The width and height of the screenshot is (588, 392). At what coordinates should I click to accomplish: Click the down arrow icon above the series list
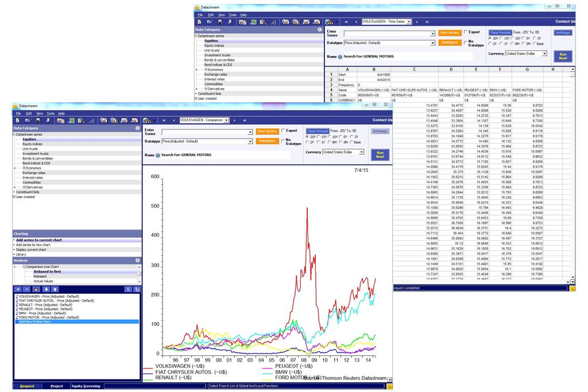click(45, 289)
